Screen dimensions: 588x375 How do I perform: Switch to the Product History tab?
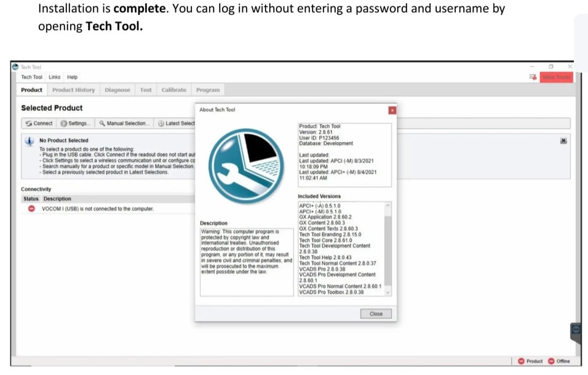coord(74,90)
